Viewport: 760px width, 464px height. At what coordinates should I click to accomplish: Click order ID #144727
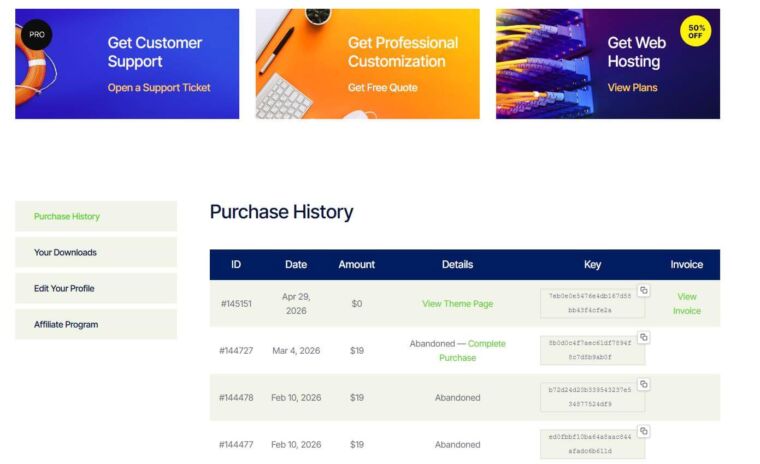tap(236, 351)
